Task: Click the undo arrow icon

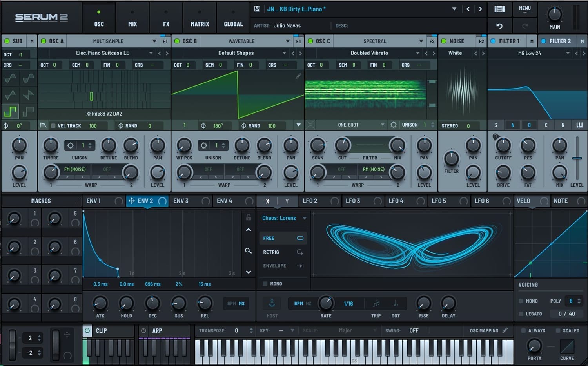Action: (499, 26)
